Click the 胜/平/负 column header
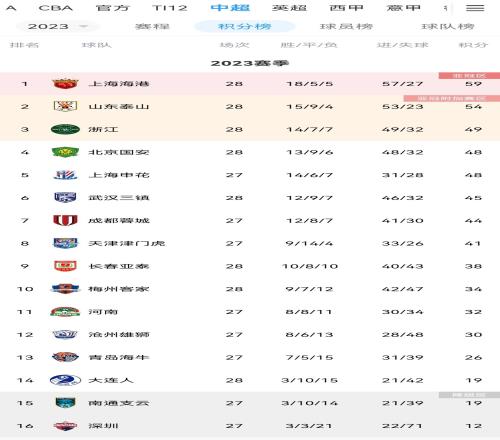 tap(309, 45)
